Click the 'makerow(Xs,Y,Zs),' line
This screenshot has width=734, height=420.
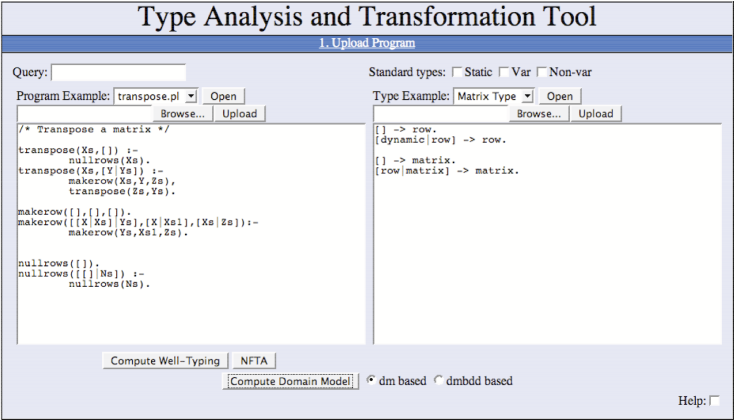122,181
